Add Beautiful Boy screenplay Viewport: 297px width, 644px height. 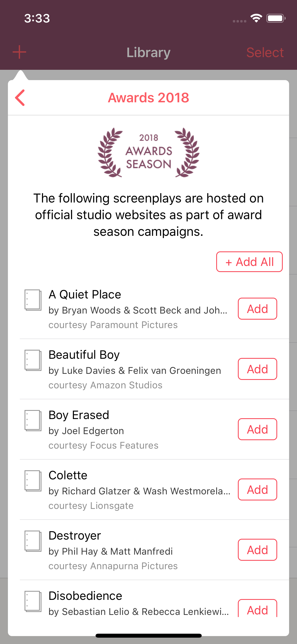[257, 369]
